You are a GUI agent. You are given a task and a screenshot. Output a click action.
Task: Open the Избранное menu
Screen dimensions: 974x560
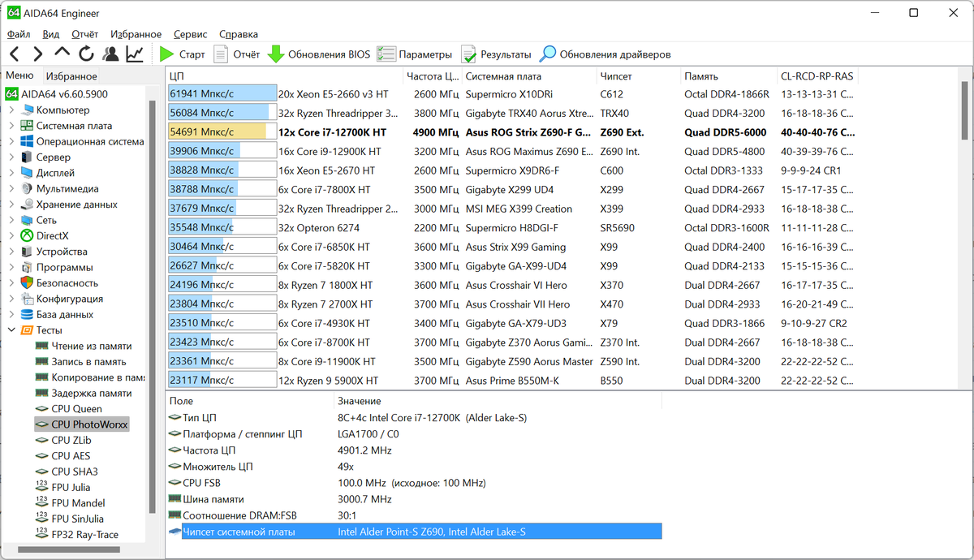tap(136, 34)
